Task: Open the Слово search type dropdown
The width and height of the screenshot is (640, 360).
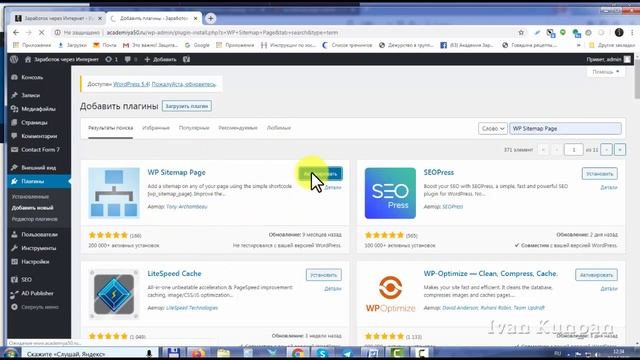Action: [493, 129]
